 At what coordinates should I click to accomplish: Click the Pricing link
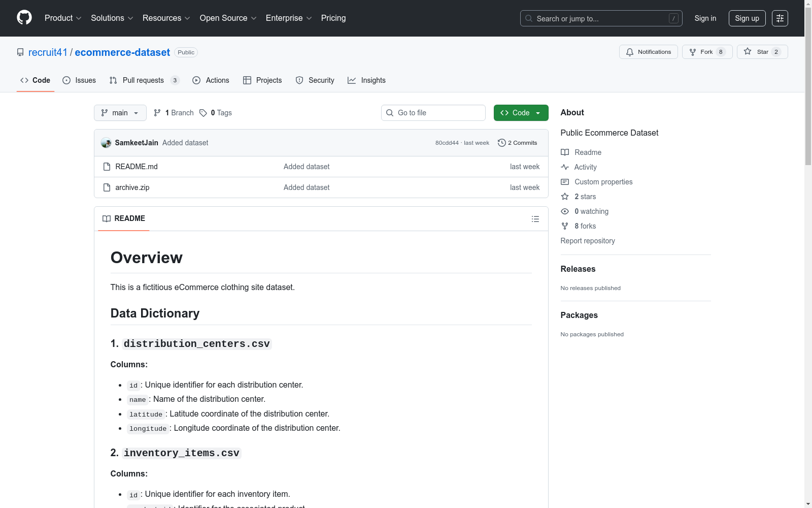click(333, 18)
